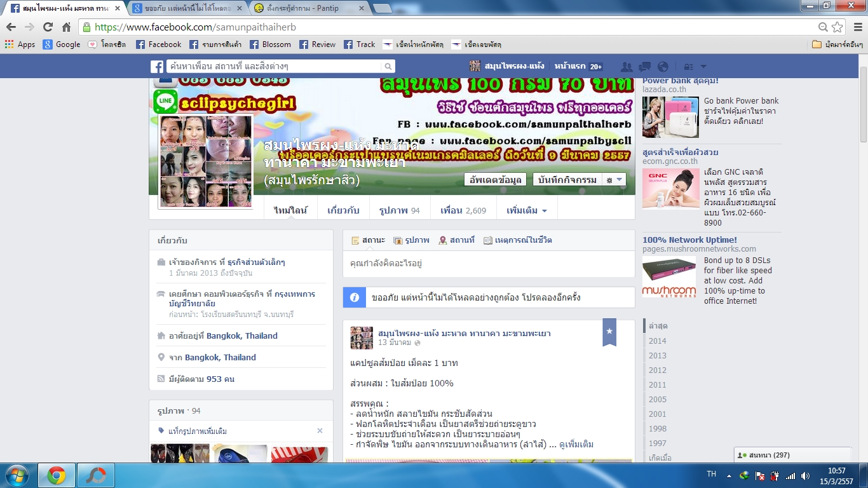Screen dimensions: 868x488
Task: Jump to 2011 in the timeline navigator
Action: click(x=658, y=384)
